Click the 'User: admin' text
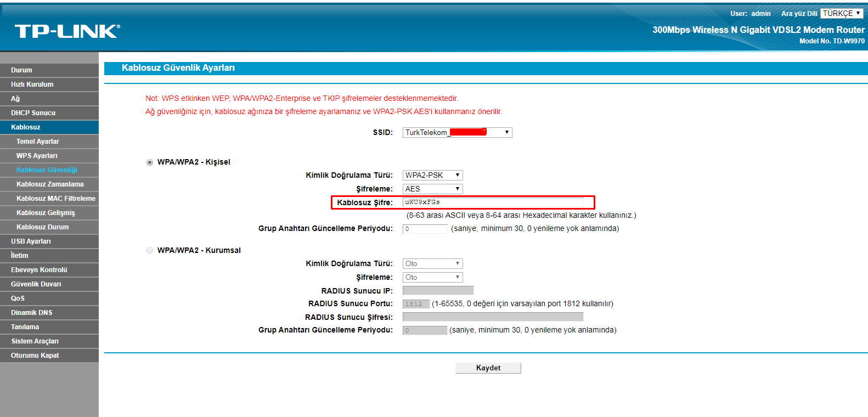 750,14
